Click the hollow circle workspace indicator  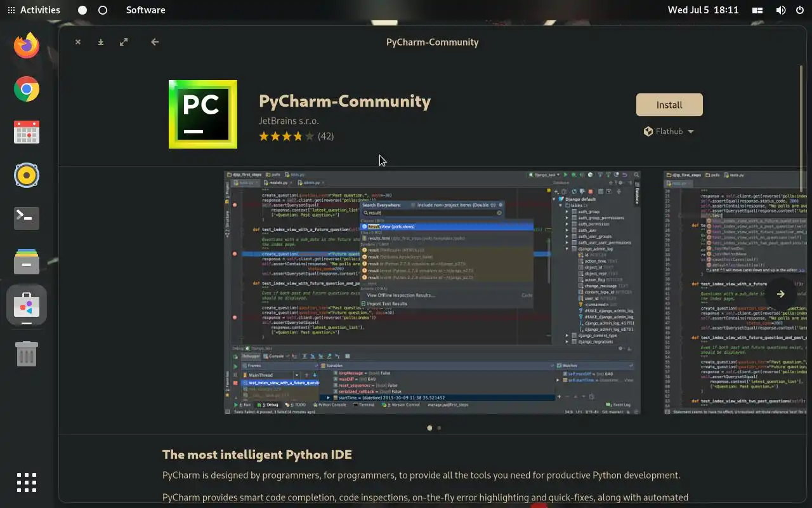[x=103, y=10]
